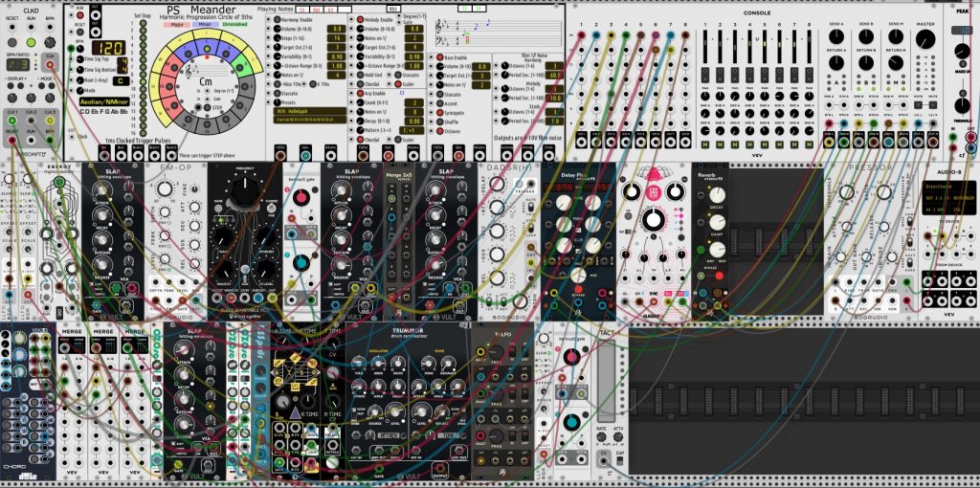Toggle the Melody Enable button
The image size is (980, 488).
tap(360, 20)
